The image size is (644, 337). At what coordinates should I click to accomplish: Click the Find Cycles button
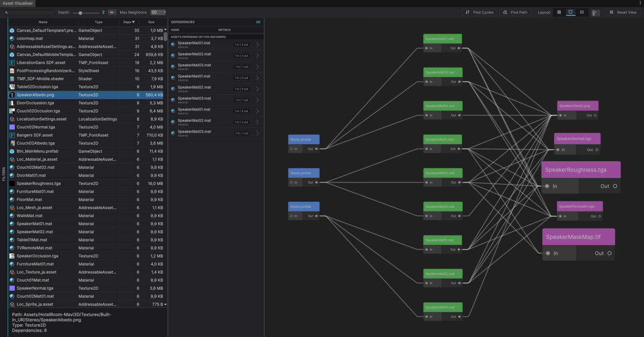pyautogui.click(x=479, y=12)
